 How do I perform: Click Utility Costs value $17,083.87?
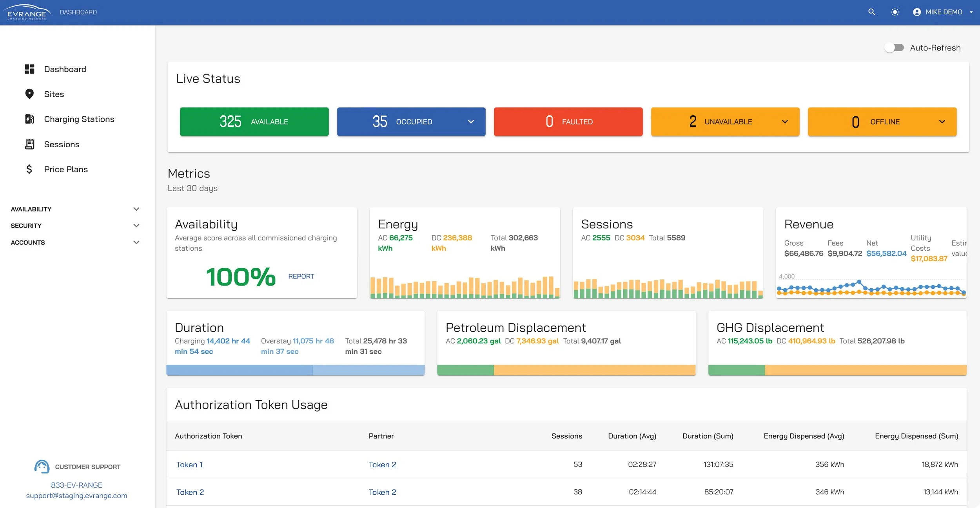click(x=929, y=259)
